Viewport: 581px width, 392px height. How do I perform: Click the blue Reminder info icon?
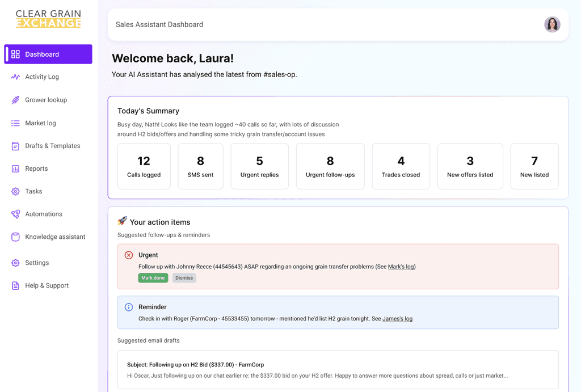click(129, 307)
